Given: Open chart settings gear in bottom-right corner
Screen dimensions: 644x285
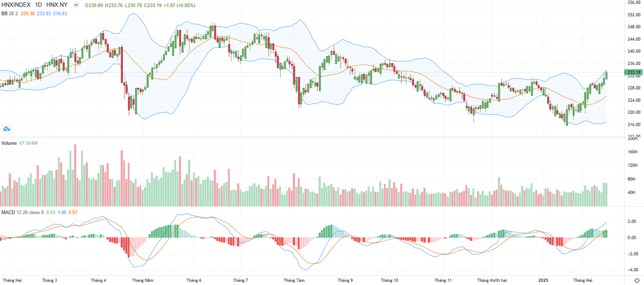Looking at the screenshot, I should point(636,280).
